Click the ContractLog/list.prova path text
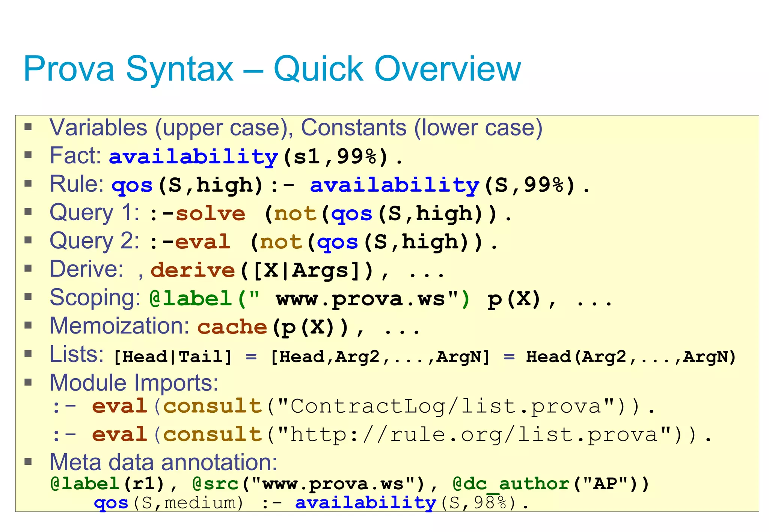Image resolution: width=769 pixels, height=532 pixels. (x=446, y=406)
